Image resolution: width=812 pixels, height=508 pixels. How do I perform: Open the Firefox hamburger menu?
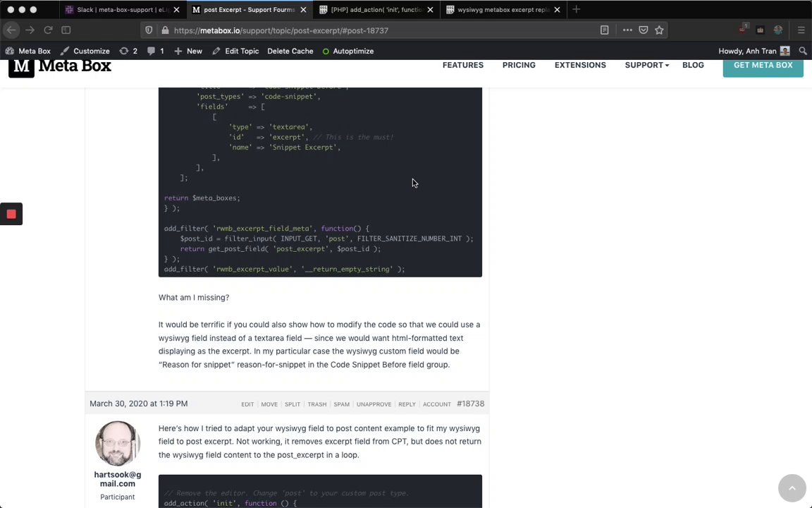pyautogui.click(x=801, y=30)
